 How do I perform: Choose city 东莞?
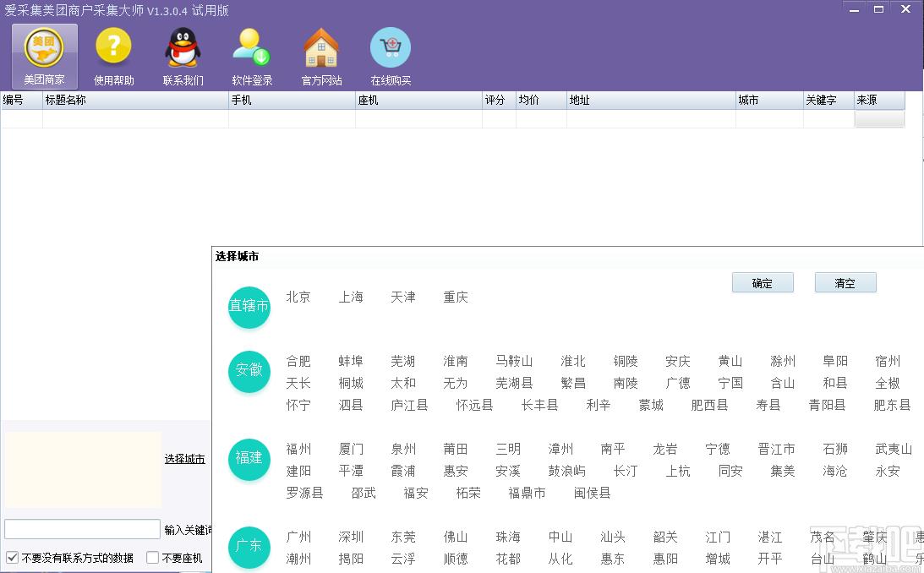(x=403, y=537)
